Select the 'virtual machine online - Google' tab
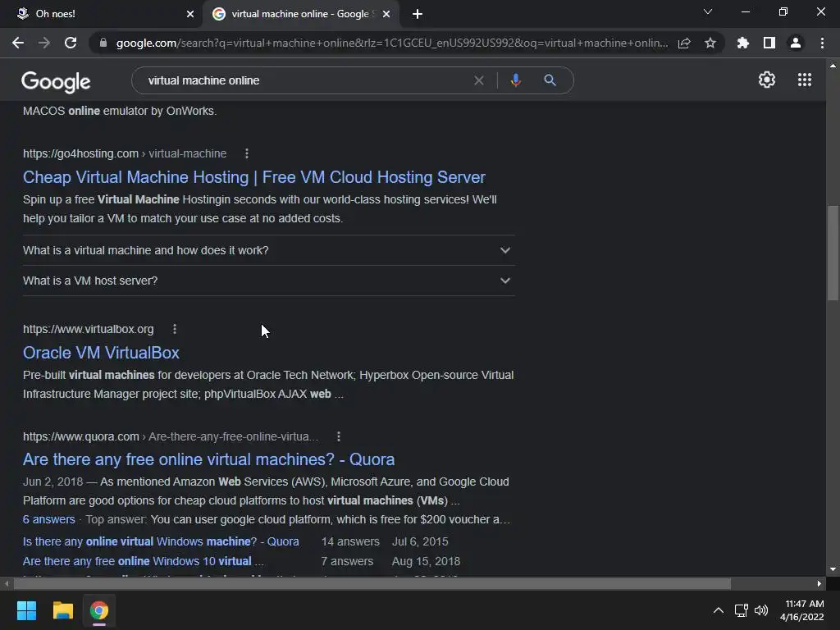 point(300,14)
